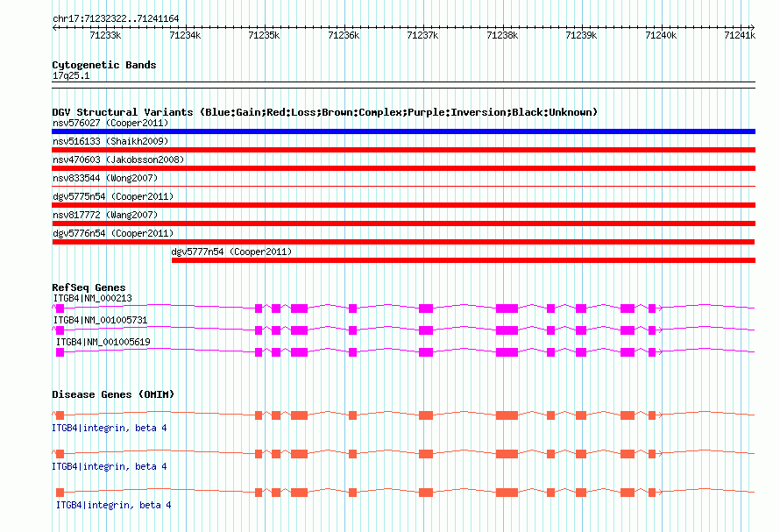
Task: Click the widest orange exon of the third OMIM gene
Action: coord(507,493)
